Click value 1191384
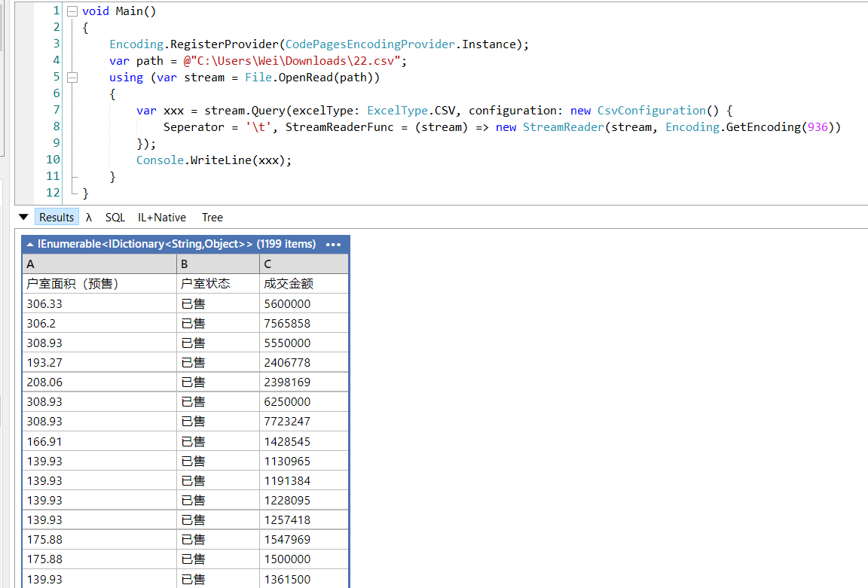 287,480
